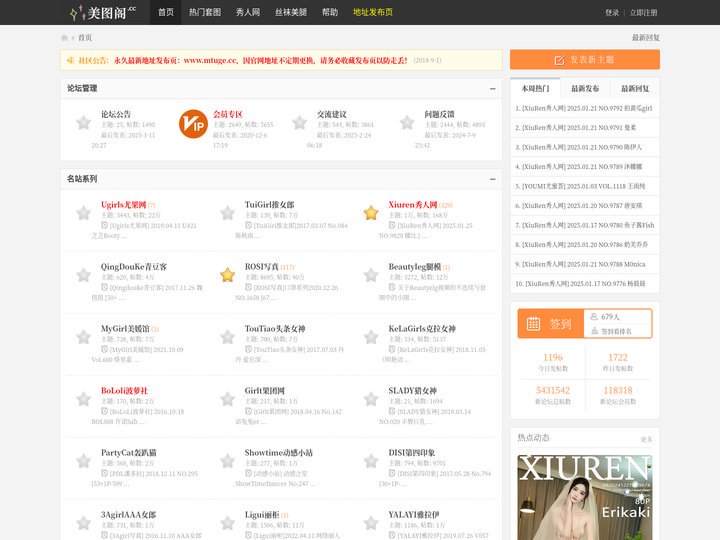Open the ROSI写真 forum link
The width and height of the screenshot is (720, 540).
[262, 267]
